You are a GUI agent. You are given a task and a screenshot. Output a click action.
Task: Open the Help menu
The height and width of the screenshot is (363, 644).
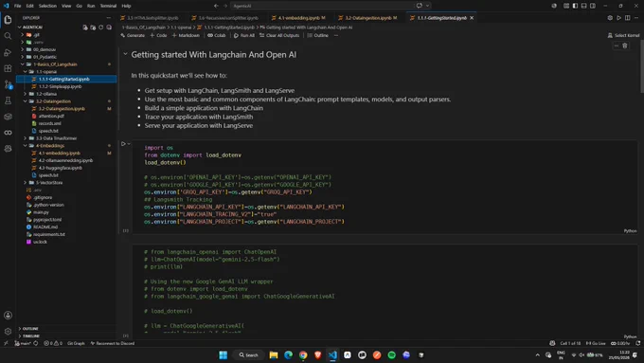coord(126,6)
